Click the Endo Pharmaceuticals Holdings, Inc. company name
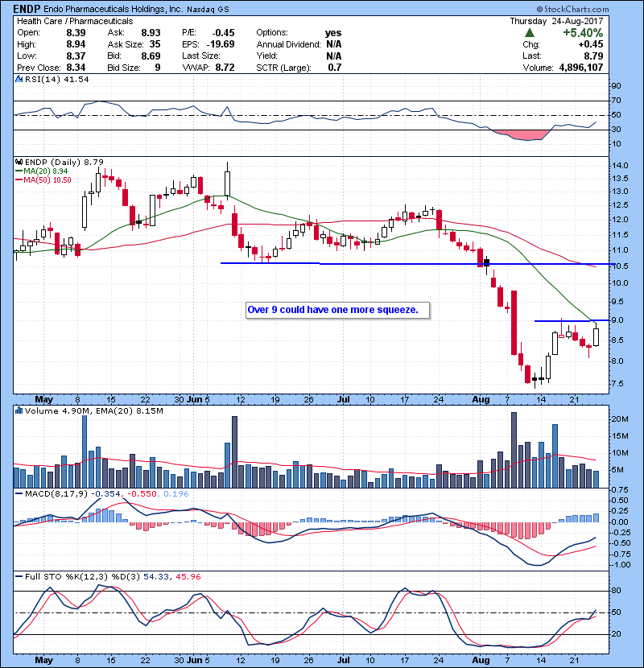This screenshot has width=644, height=668. pos(114,9)
